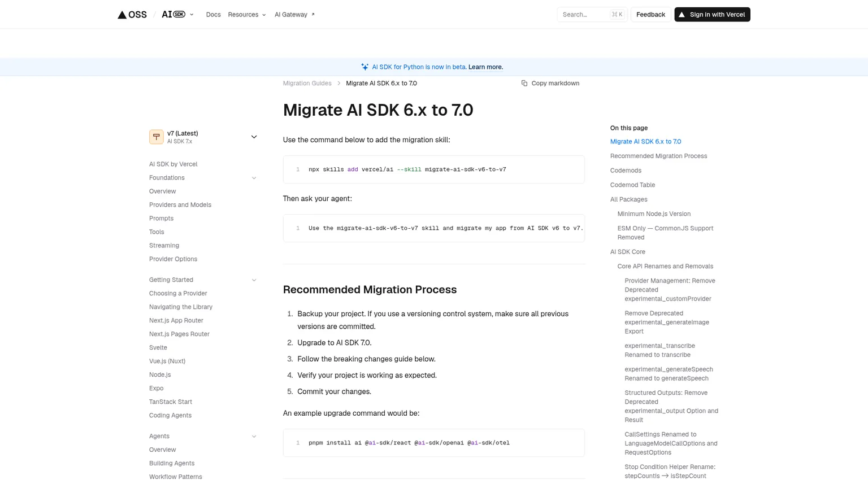Click the pnpm install command code block
This screenshot has height=488, width=868.
[x=434, y=443]
